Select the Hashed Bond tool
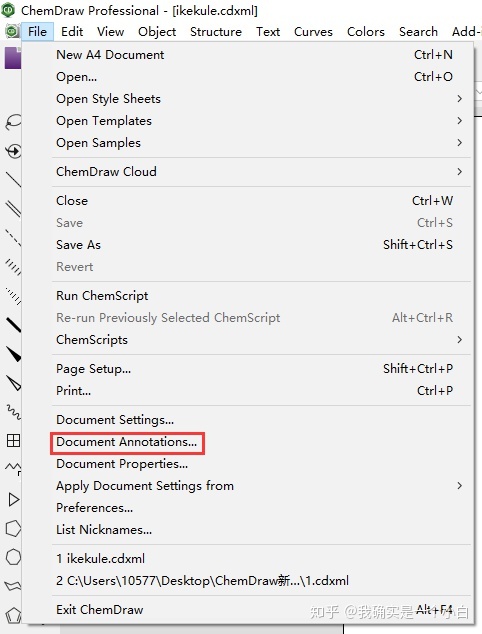 [13, 267]
